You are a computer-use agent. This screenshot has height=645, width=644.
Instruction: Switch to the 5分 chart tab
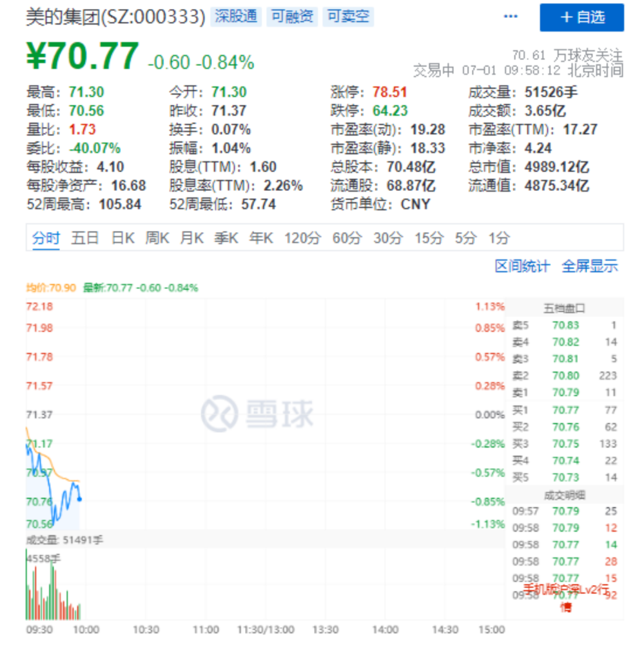coord(465,238)
